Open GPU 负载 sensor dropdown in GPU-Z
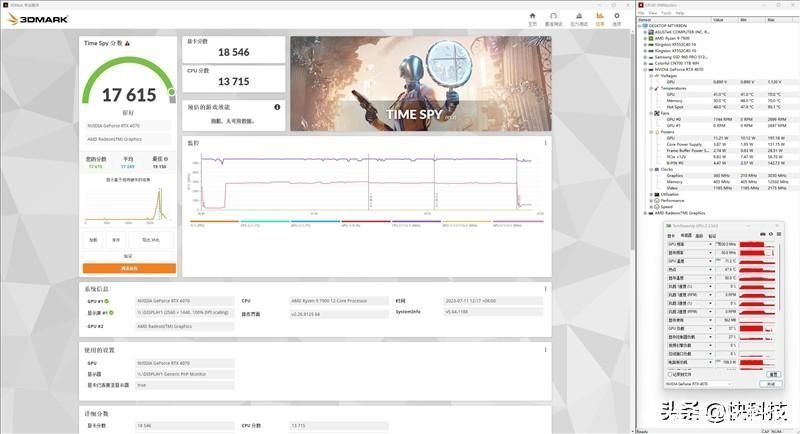Viewport: 800px width, 434px height. [710, 328]
